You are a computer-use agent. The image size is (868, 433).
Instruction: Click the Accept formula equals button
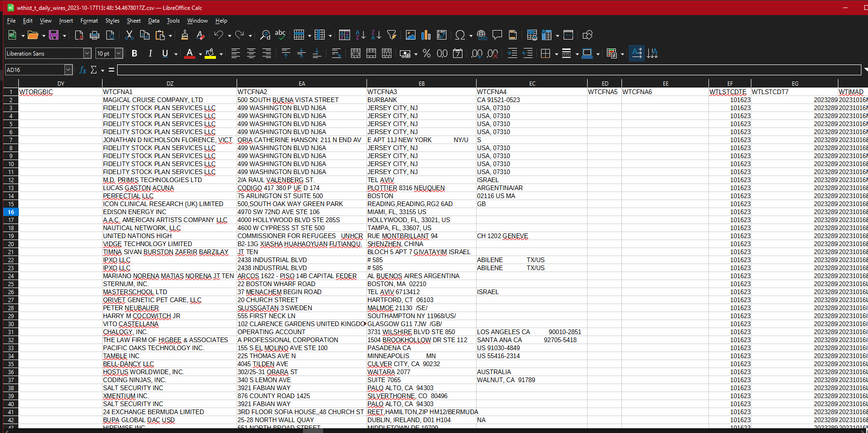pos(111,70)
